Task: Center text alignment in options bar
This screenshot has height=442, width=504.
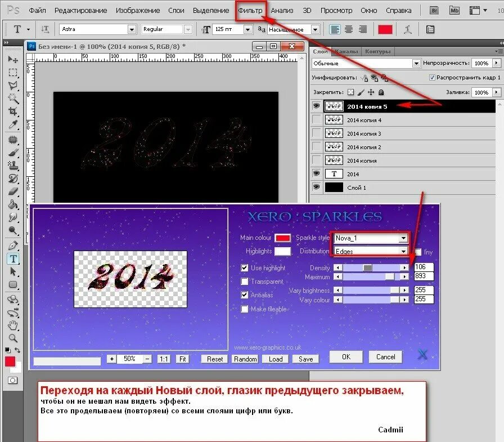Action: click(x=349, y=29)
